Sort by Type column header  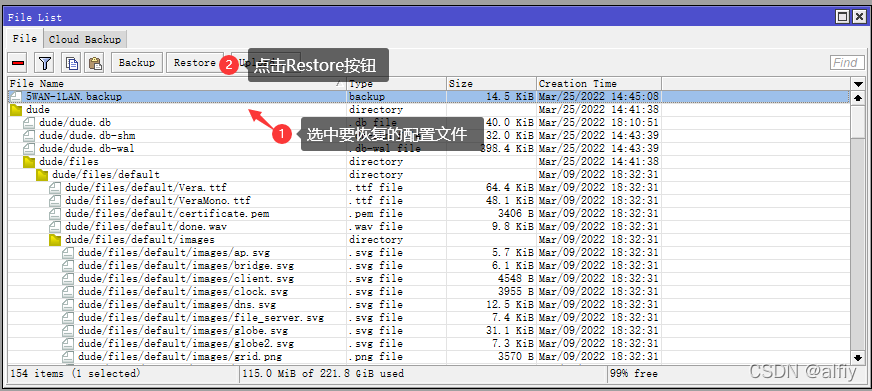tap(397, 84)
